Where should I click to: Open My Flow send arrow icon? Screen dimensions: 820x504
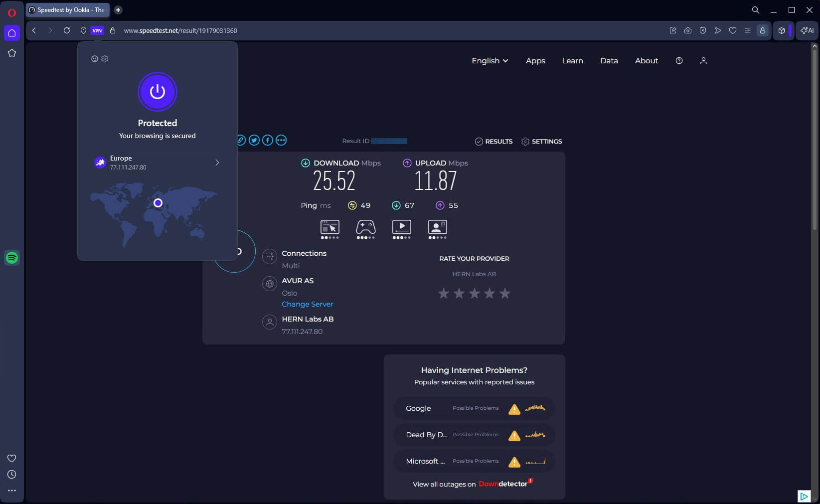point(718,30)
